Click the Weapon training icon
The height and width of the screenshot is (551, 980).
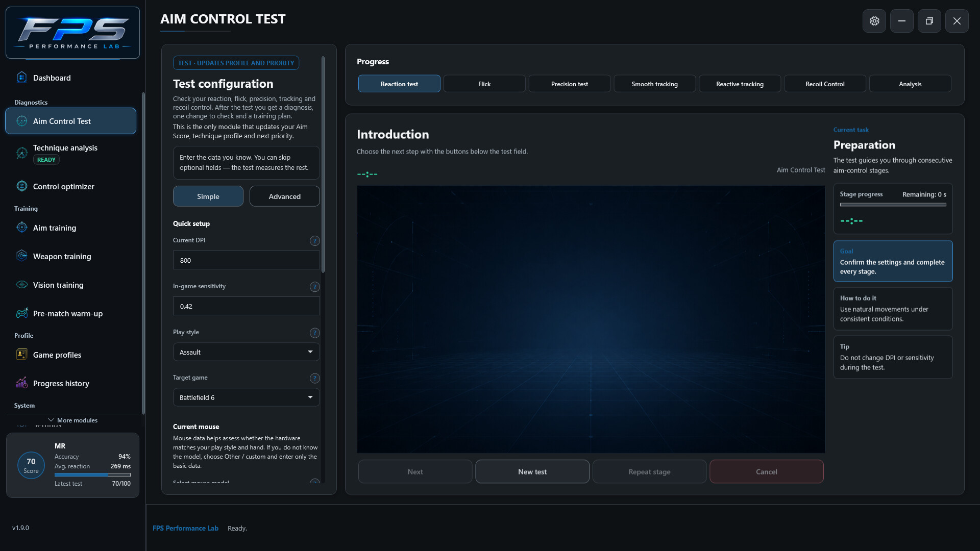[21, 256]
